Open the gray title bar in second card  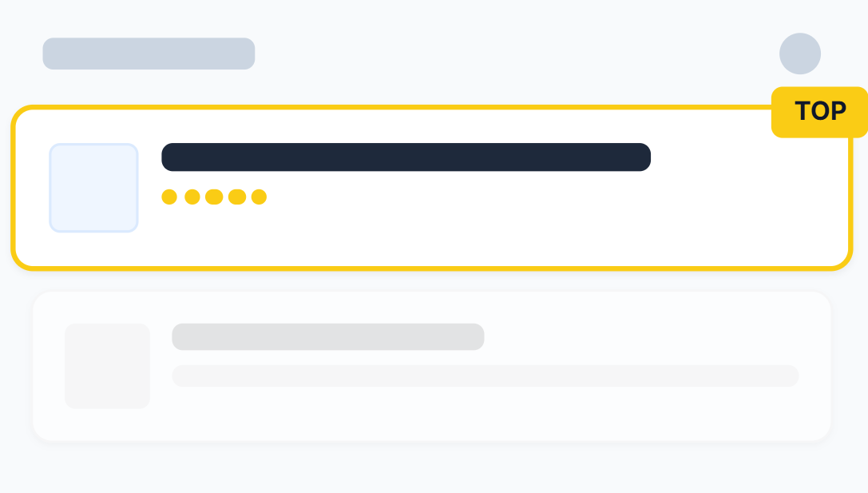327,336
